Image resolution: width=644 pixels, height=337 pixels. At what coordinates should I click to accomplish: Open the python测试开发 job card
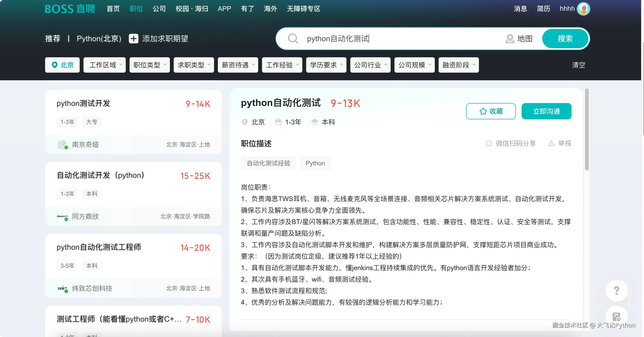pos(133,122)
